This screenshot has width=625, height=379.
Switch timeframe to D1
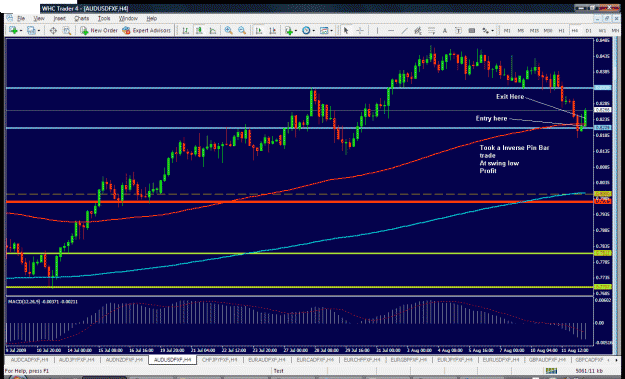(588, 30)
